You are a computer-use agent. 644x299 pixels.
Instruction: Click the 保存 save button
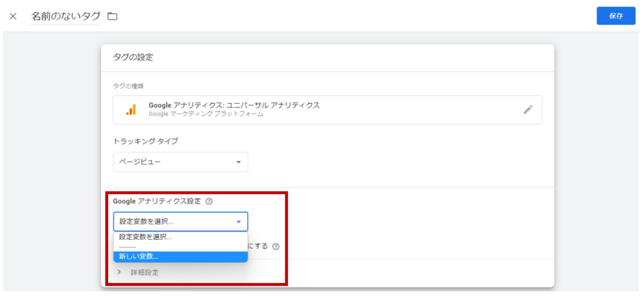tap(616, 16)
